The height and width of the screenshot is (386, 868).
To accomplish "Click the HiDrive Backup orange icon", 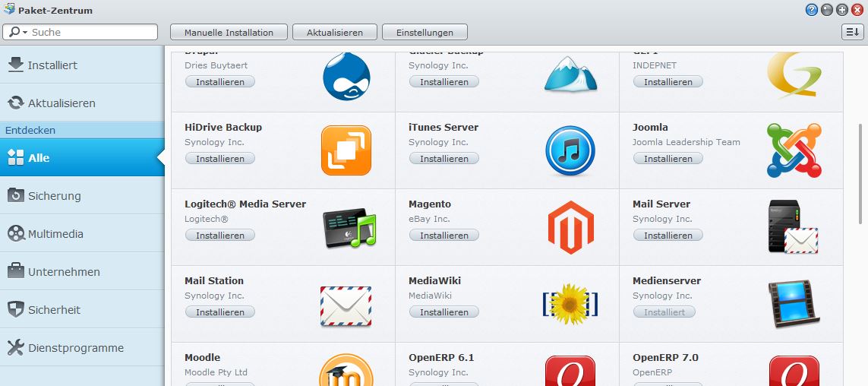I will (x=346, y=150).
